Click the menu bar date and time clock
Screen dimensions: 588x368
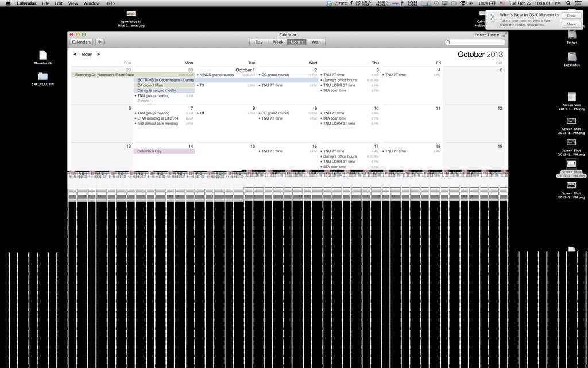[535, 3]
